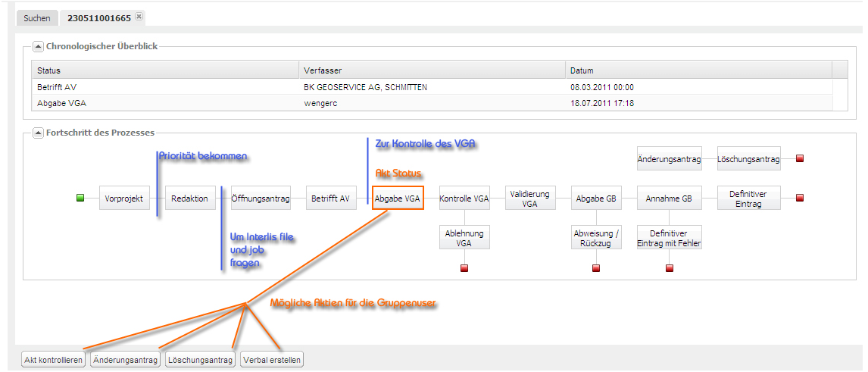Click red end marker below Abweisung / Rückzug
This screenshot has height=372, width=868.
596,268
